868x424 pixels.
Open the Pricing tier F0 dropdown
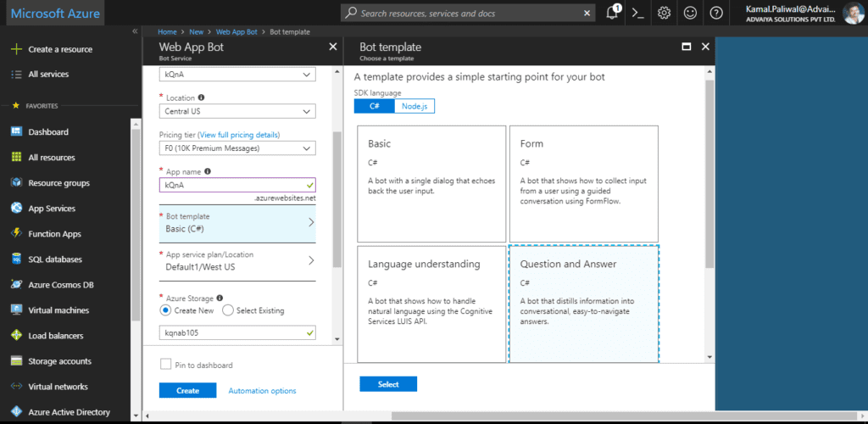pos(237,148)
